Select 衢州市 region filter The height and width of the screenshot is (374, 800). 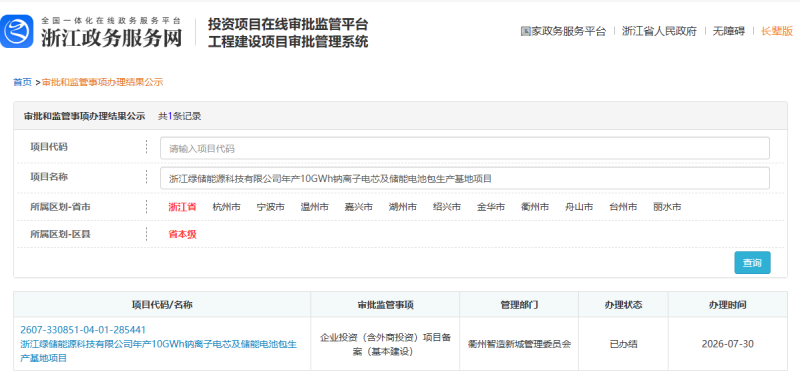535,207
